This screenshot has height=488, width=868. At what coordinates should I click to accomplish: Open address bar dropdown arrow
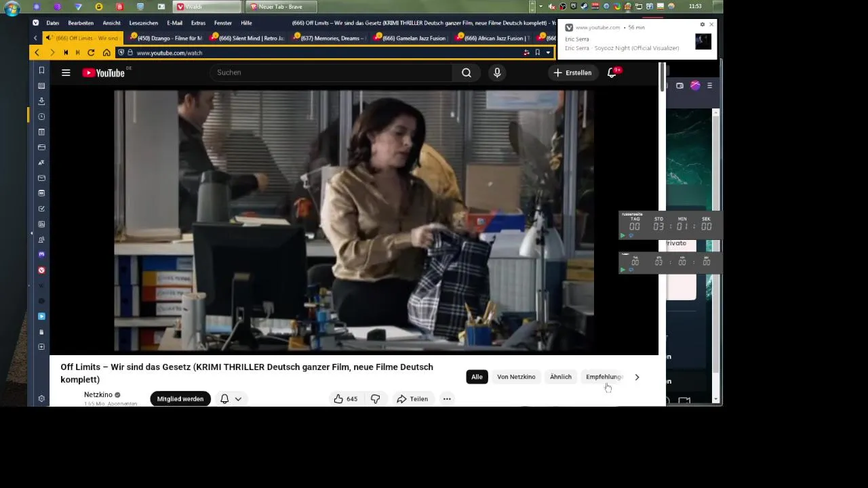[548, 53]
